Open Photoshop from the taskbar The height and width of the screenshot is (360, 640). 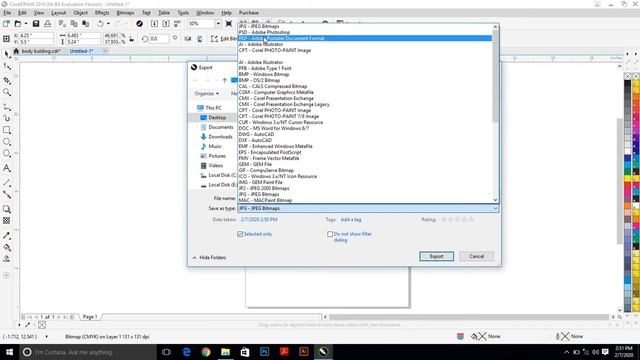pos(264,352)
